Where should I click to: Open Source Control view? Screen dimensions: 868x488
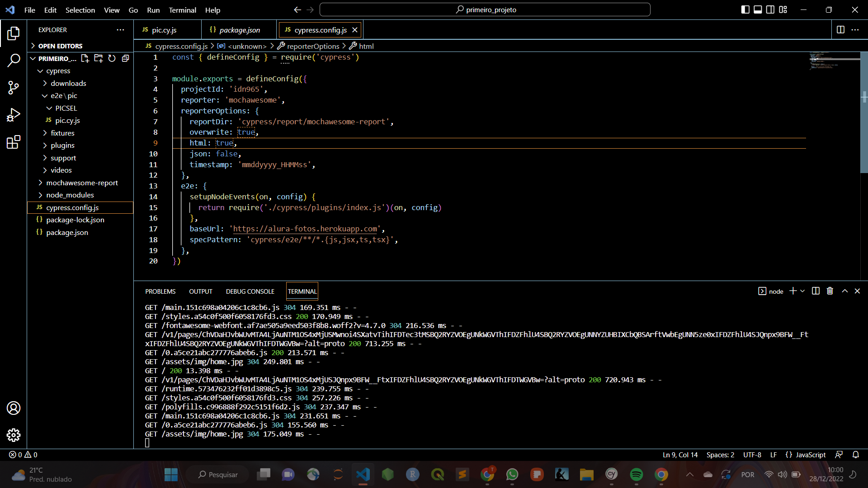tap(14, 88)
